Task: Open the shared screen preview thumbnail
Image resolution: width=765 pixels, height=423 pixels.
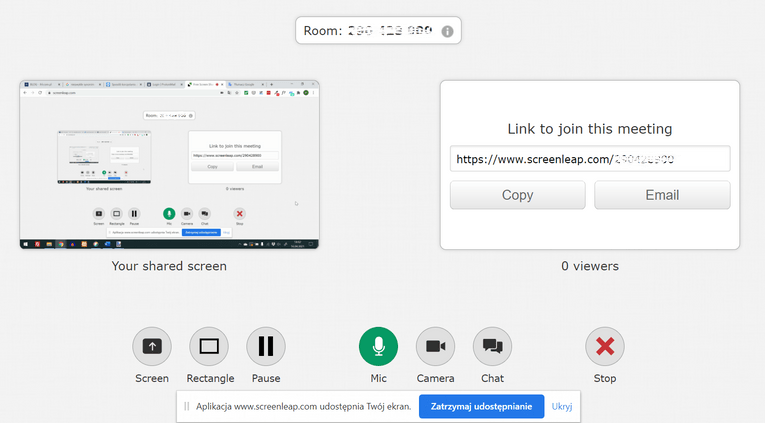Action: 169,165
